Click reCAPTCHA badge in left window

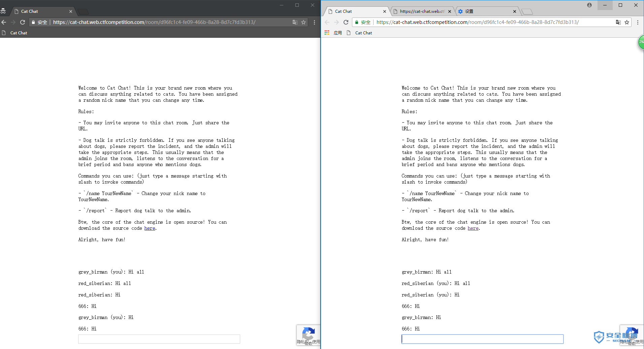click(x=308, y=335)
